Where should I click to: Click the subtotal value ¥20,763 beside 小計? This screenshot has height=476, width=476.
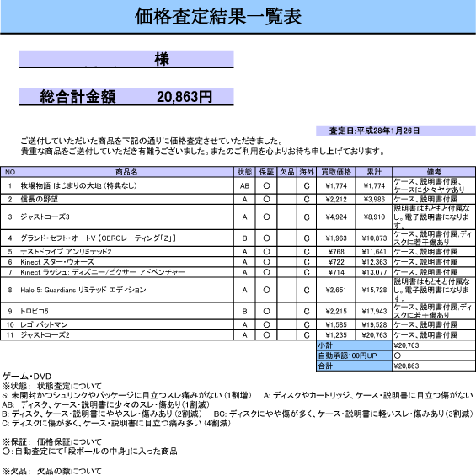434,345
